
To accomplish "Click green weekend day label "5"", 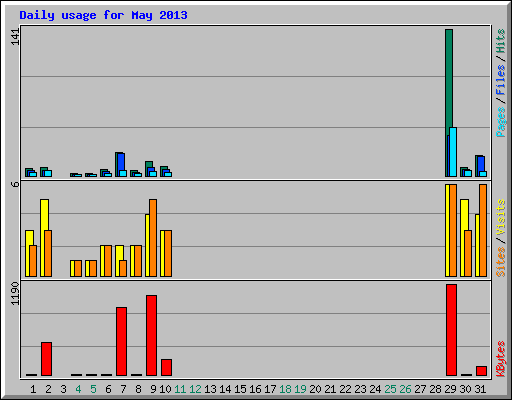I will pyautogui.click(x=93, y=389).
